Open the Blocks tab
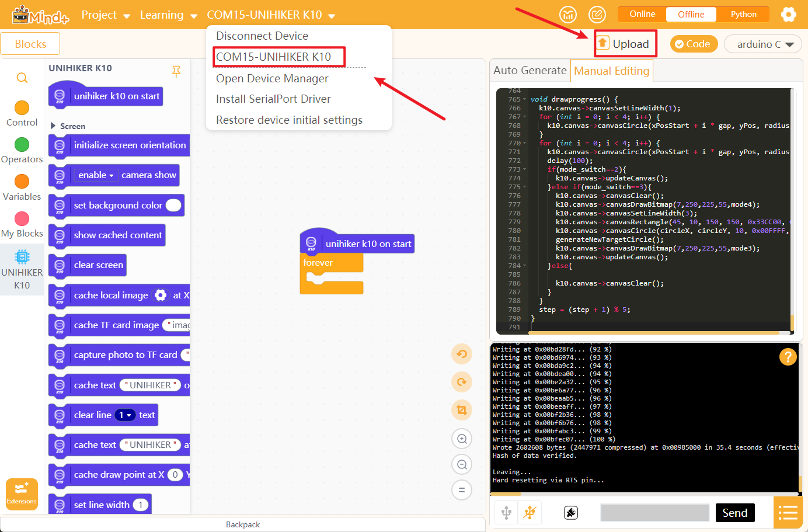 point(30,44)
